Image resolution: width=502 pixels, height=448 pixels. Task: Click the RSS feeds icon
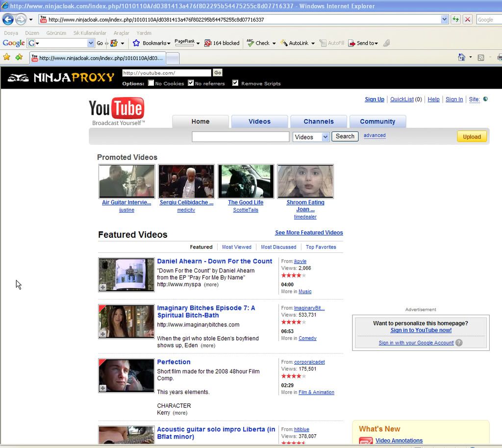pyautogui.click(x=480, y=58)
